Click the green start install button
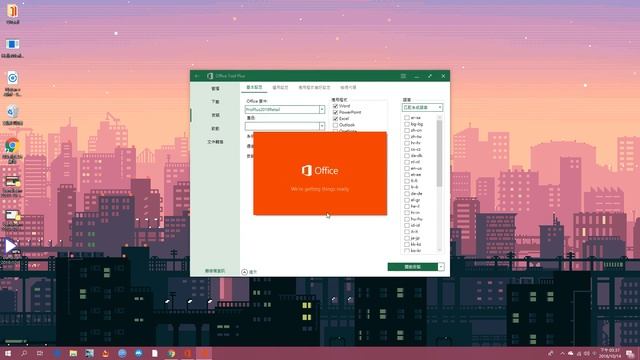The image size is (640, 360). (x=412, y=267)
